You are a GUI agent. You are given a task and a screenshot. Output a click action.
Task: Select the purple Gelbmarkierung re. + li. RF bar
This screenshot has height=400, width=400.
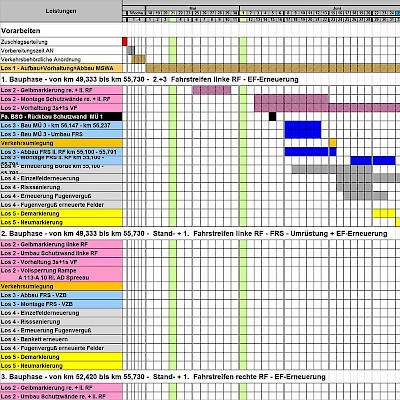pos(212,90)
